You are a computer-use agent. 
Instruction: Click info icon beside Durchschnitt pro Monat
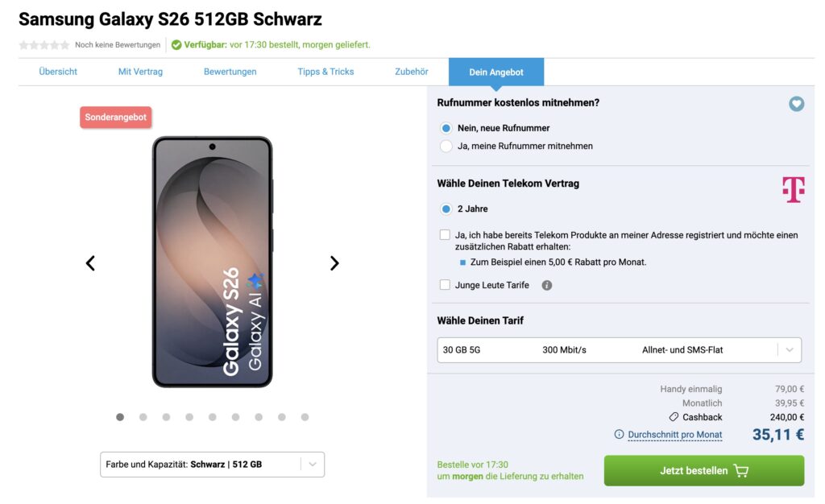tap(619, 435)
